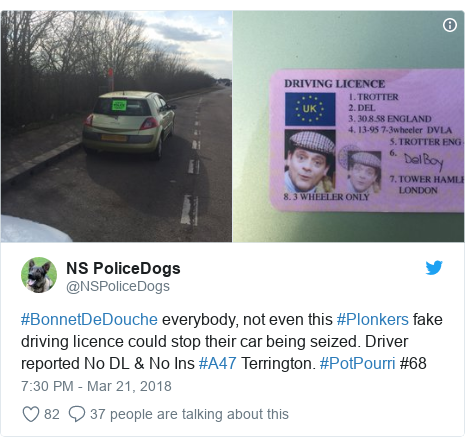Click the tweet body text
Screen dimensions: 465x447
232,342
